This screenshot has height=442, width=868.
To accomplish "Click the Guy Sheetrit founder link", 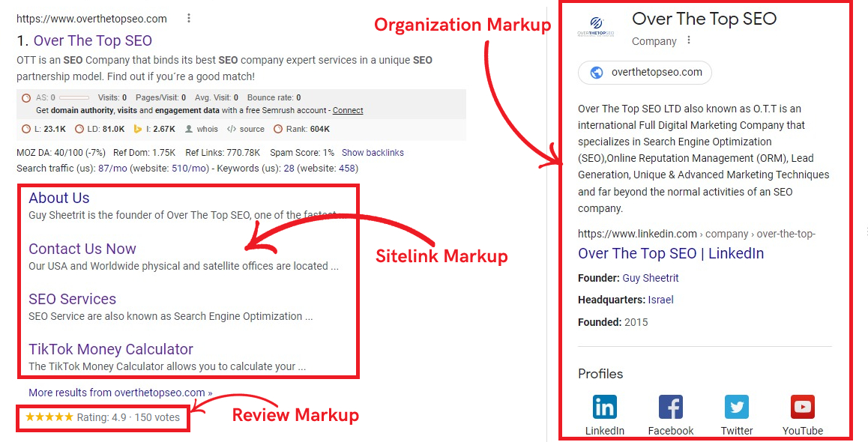I will tap(651, 277).
